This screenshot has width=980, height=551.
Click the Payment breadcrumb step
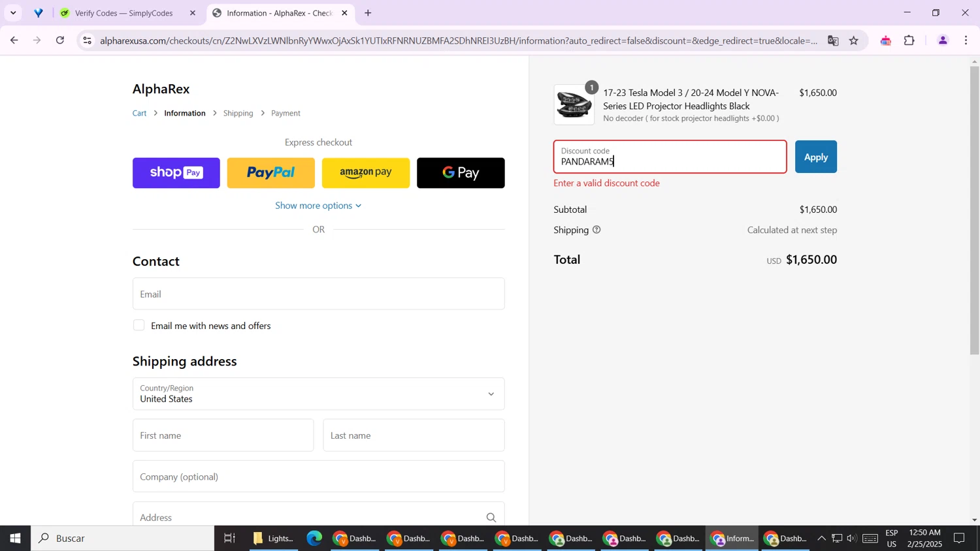[x=286, y=113]
